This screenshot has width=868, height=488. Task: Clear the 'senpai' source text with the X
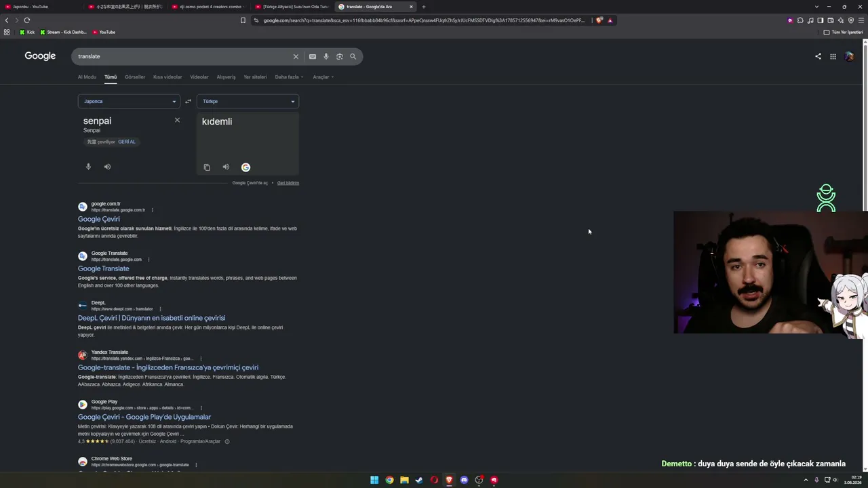pyautogui.click(x=177, y=120)
